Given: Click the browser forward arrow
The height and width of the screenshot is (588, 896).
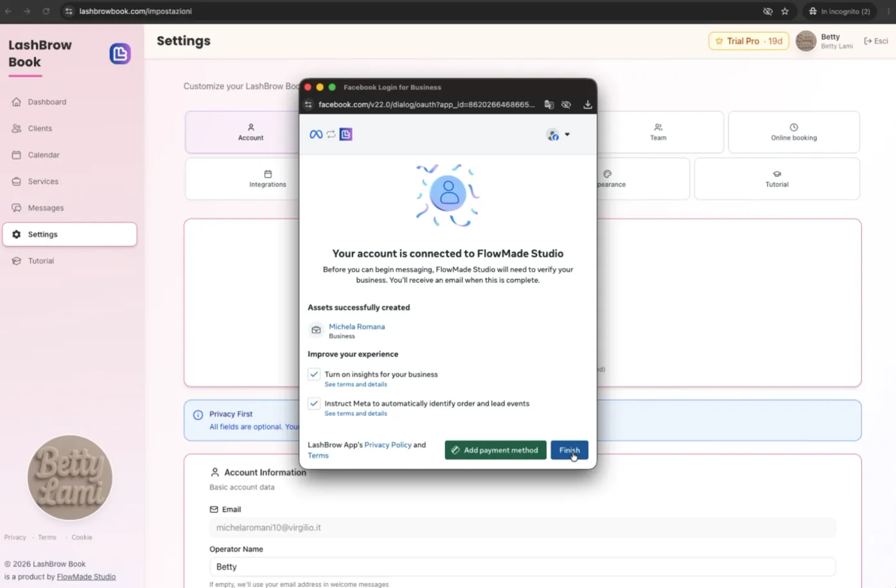Looking at the screenshot, I should click(x=27, y=12).
